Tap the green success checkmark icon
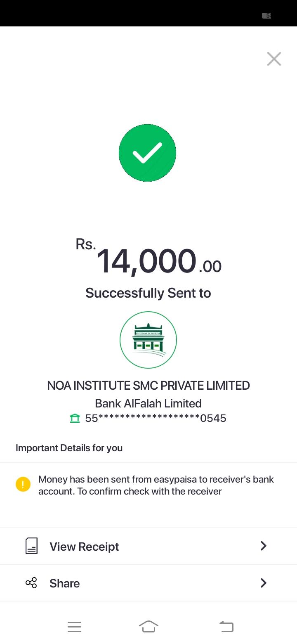The width and height of the screenshot is (297, 644). pyautogui.click(x=147, y=153)
